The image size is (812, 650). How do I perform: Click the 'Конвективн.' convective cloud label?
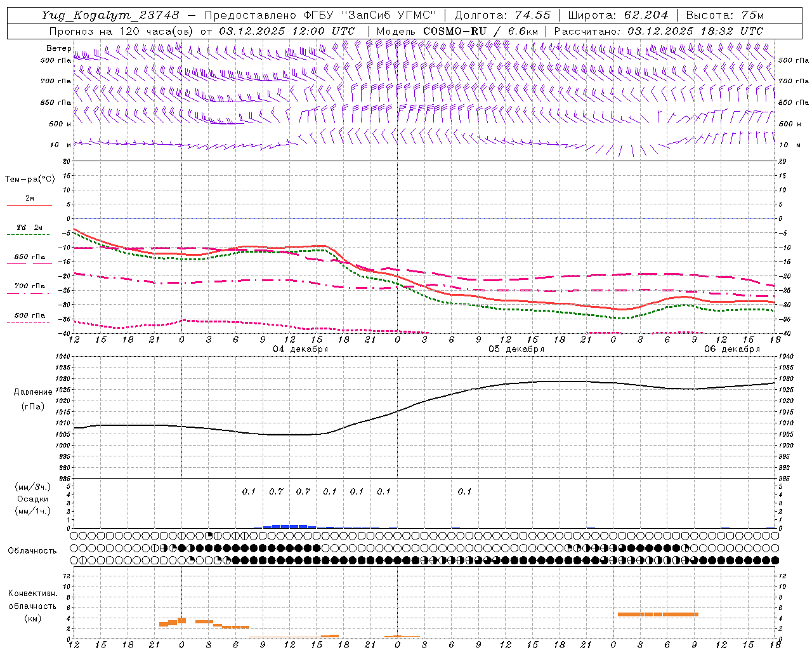33,594
